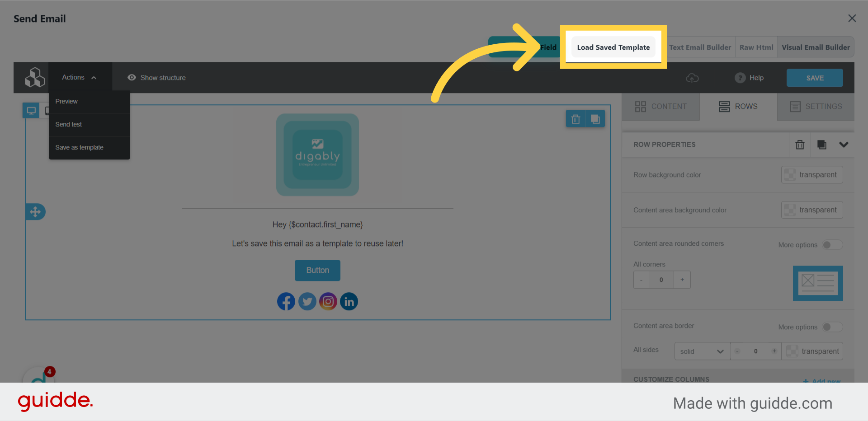
Task: Click the All sides border width field
Action: [x=755, y=351]
